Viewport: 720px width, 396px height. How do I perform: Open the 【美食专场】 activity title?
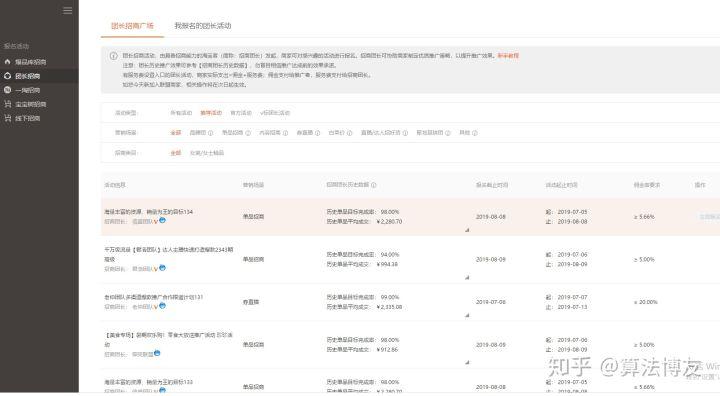point(169,339)
